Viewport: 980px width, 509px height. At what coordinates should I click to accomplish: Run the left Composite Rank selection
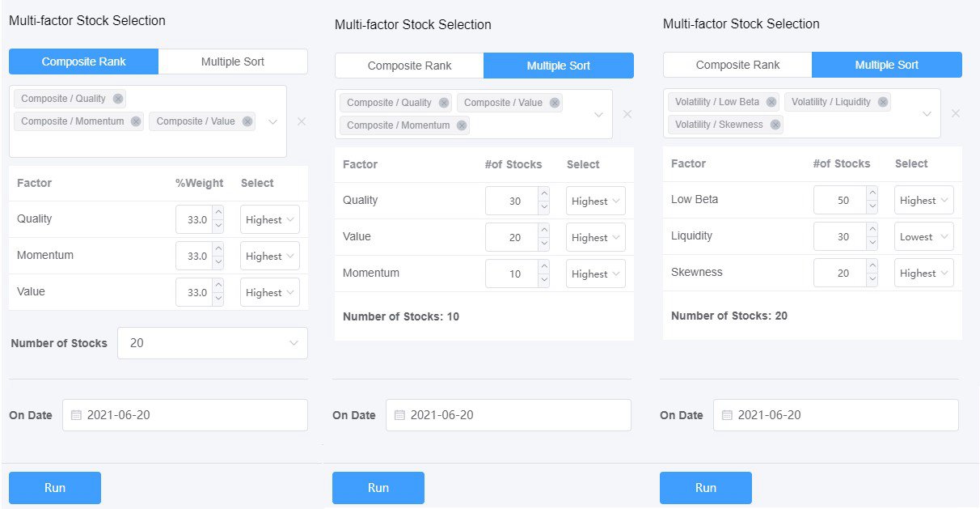pos(55,488)
